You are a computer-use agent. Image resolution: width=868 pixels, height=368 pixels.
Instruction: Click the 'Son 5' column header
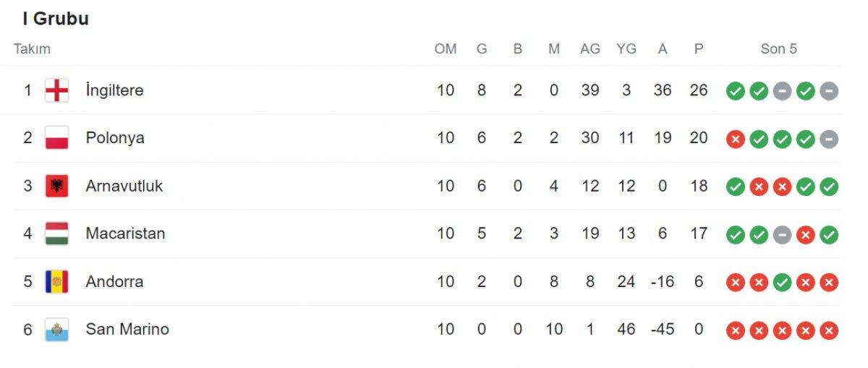[778, 49]
